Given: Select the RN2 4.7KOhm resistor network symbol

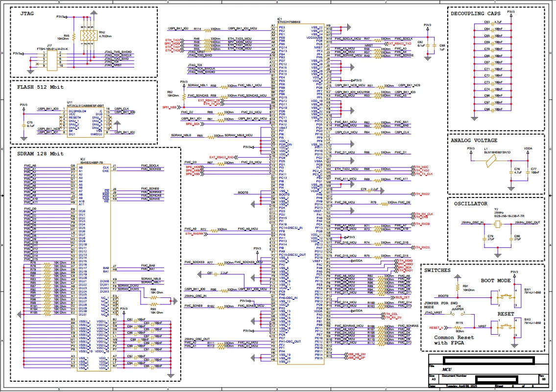Looking at the screenshot, I should click(89, 36).
